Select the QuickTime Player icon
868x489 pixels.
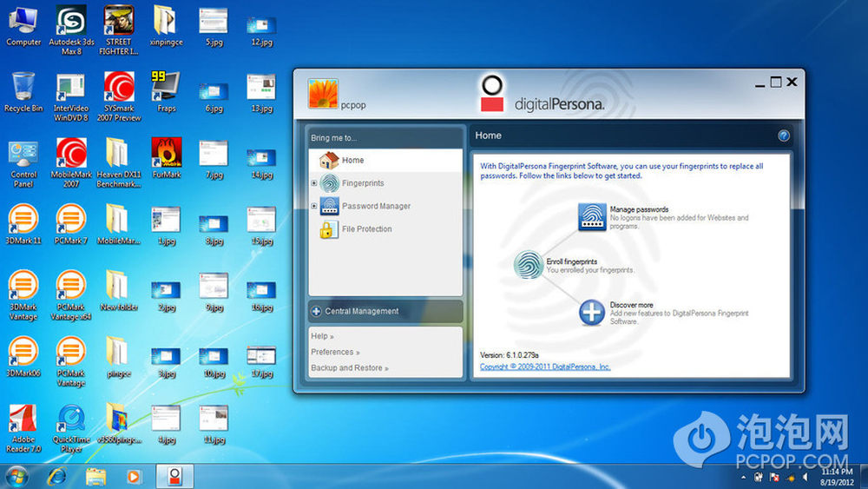point(71,429)
